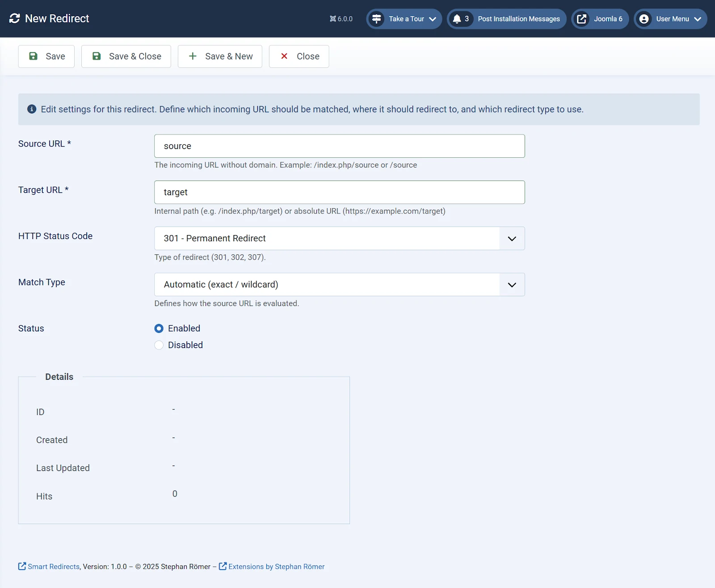The image size is (715, 588).
Task: Follow the Extensions by Stephan Römer link
Action: (276, 566)
